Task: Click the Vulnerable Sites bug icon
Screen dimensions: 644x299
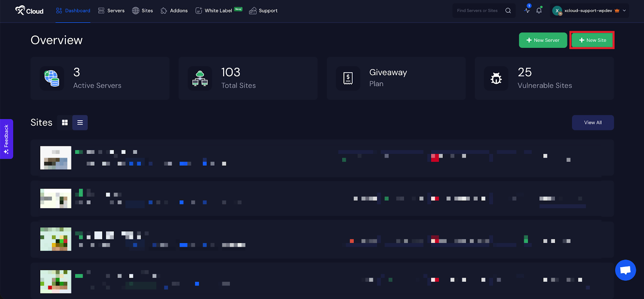Action: pos(496,78)
